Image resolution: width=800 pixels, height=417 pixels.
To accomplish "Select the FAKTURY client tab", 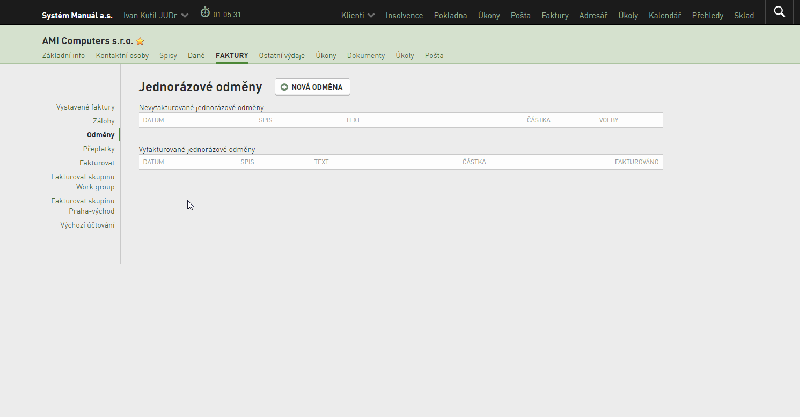I will click(x=232, y=55).
